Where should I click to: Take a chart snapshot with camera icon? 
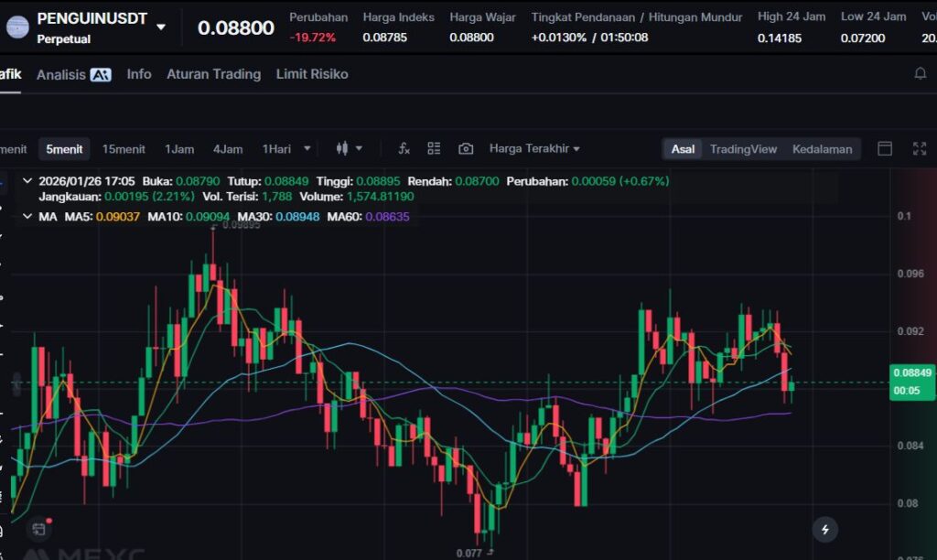466,148
